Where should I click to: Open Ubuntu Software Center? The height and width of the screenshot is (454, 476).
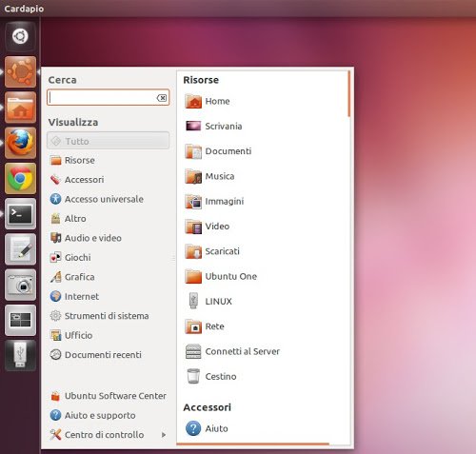[109, 396]
